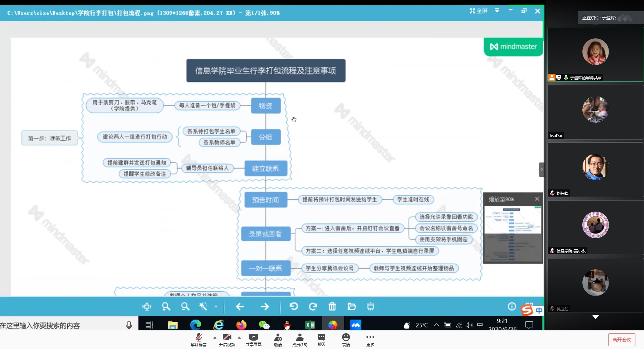Click the zoom navigator thumbnail preview
The height and width of the screenshot is (349, 644).
point(513,233)
